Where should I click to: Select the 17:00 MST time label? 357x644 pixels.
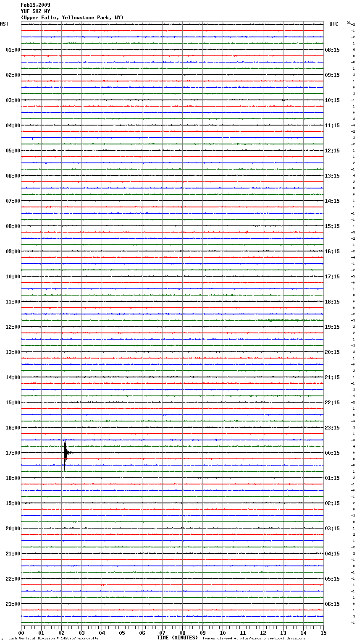coord(13,453)
